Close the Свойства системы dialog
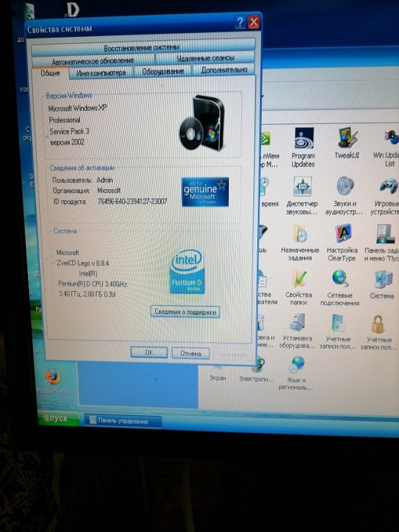Image resolution: width=399 pixels, height=532 pixels. tap(254, 22)
